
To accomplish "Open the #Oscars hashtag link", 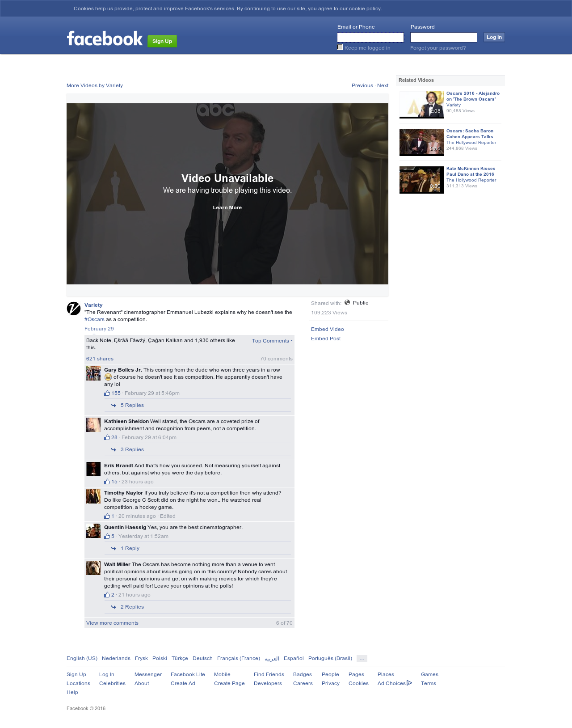I will click(94, 319).
